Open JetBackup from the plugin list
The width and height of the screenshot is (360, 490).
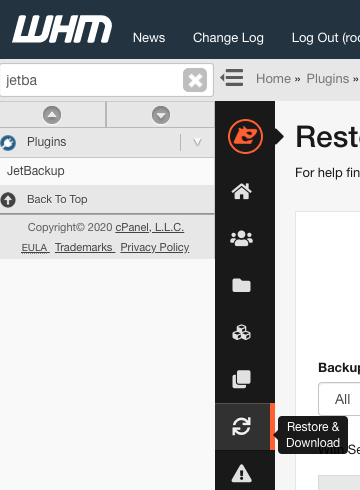[36, 171]
